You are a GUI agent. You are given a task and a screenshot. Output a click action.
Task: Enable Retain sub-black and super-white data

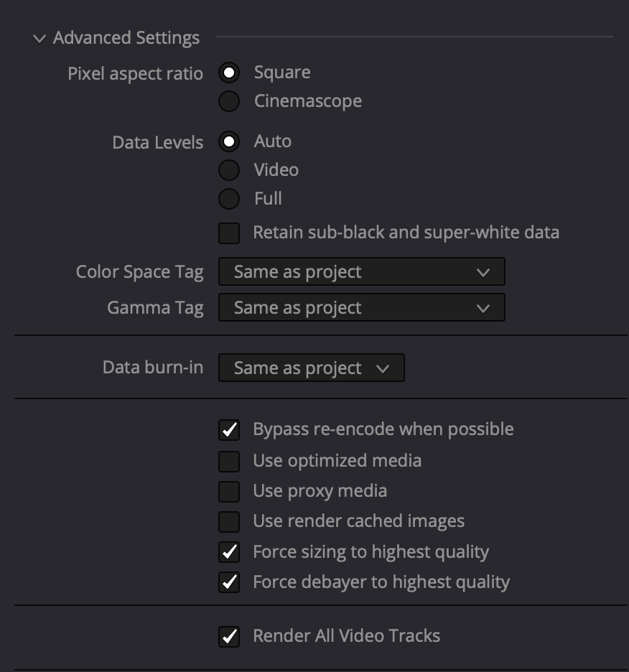(229, 233)
